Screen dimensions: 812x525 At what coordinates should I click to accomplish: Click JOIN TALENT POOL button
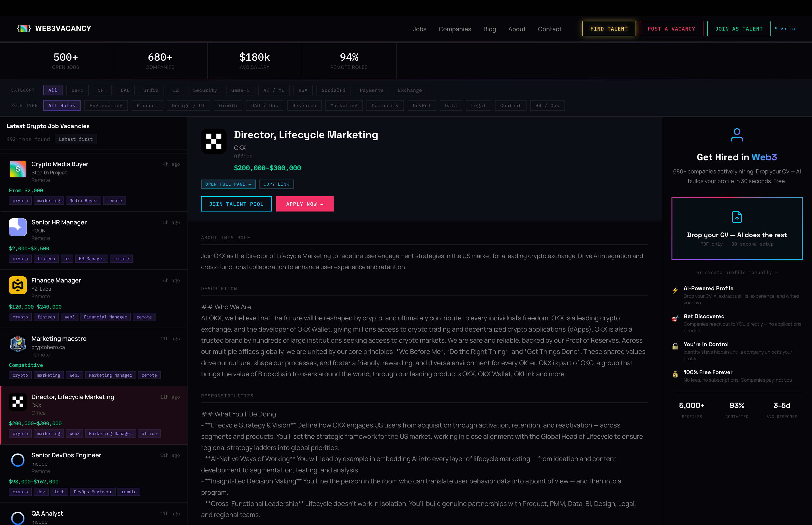click(236, 204)
